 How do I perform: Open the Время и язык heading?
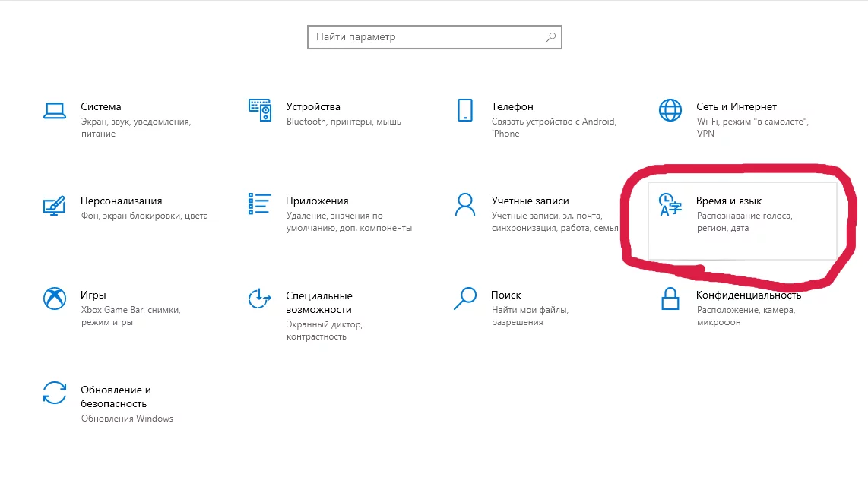point(728,201)
